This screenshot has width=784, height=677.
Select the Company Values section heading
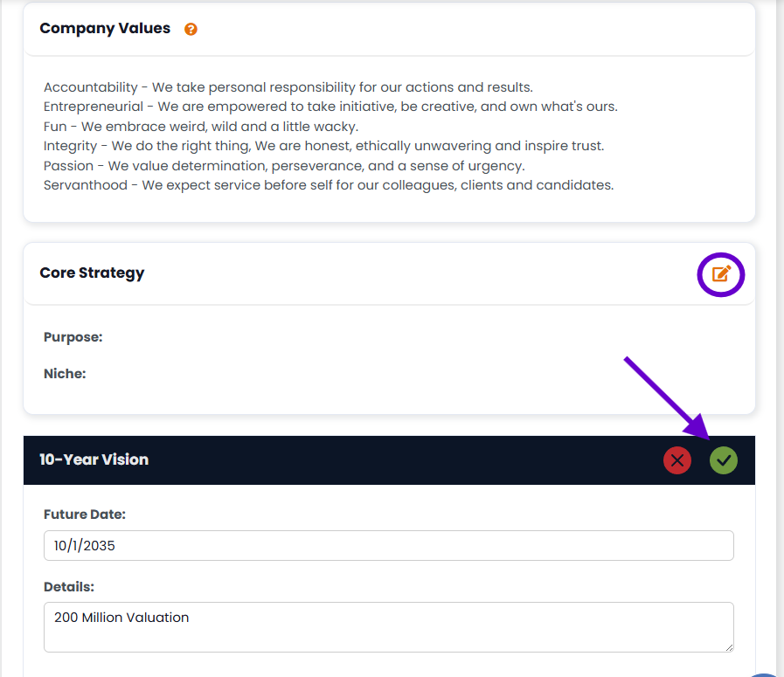pos(105,29)
